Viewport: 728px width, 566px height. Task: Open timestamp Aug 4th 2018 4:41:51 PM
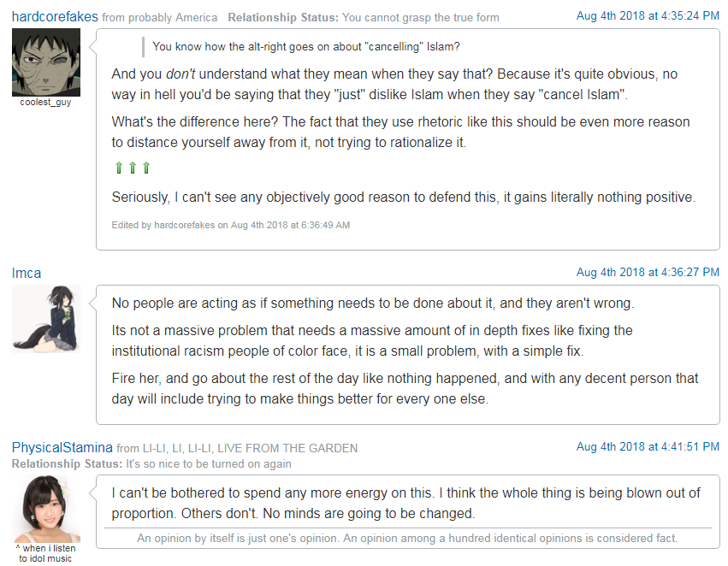pyautogui.click(x=648, y=446)
